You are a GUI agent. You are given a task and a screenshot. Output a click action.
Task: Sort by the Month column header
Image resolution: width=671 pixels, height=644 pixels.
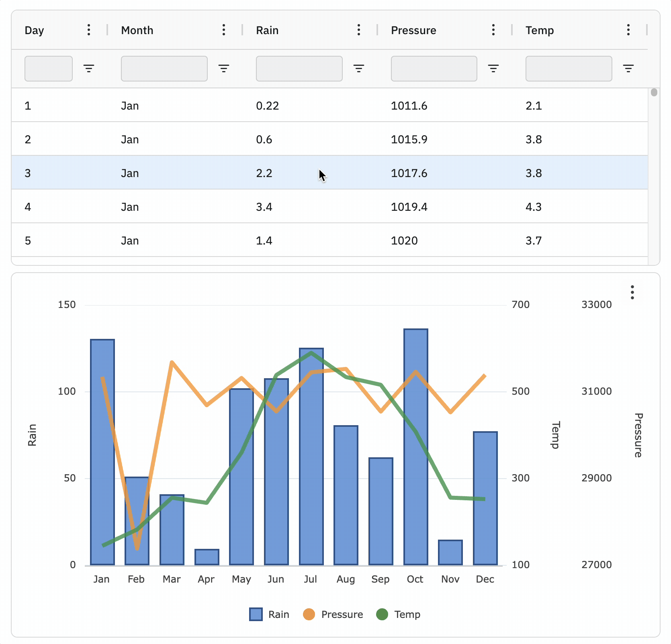click(137, 31)
